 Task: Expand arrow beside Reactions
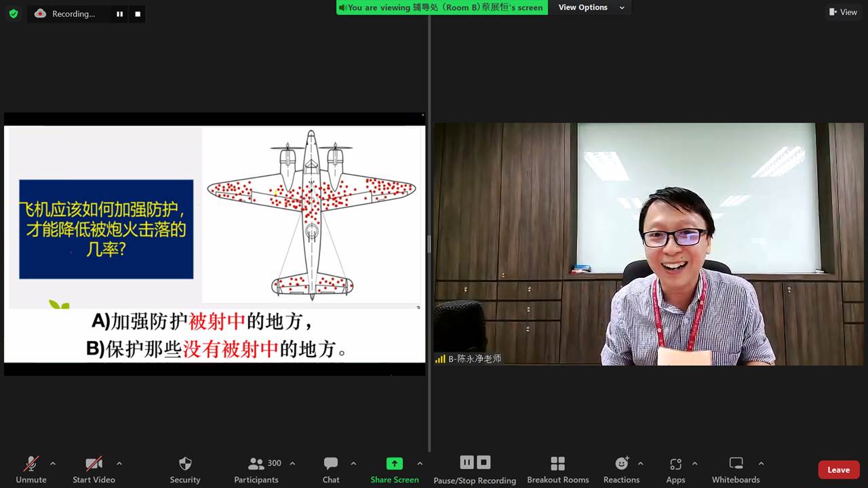(640, 464)
